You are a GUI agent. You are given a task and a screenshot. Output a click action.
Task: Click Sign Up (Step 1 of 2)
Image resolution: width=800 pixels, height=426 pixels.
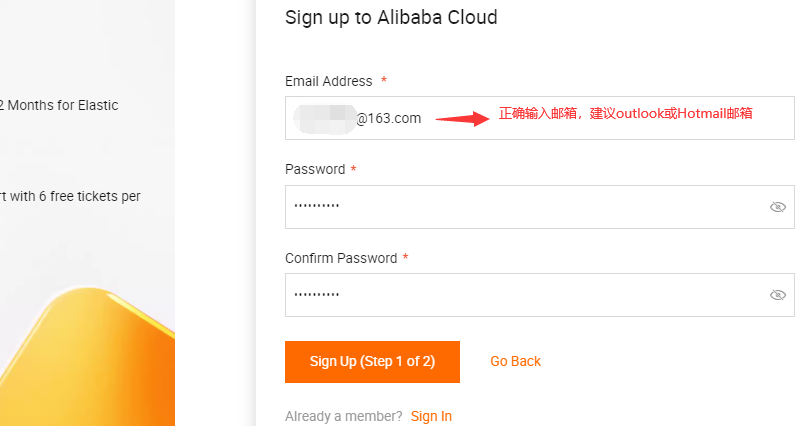[372, 362]
